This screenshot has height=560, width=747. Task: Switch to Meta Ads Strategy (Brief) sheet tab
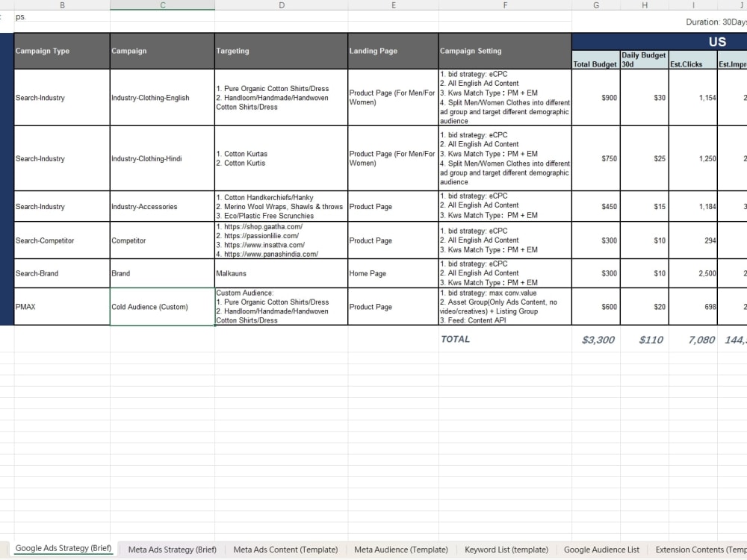(172, 549)
